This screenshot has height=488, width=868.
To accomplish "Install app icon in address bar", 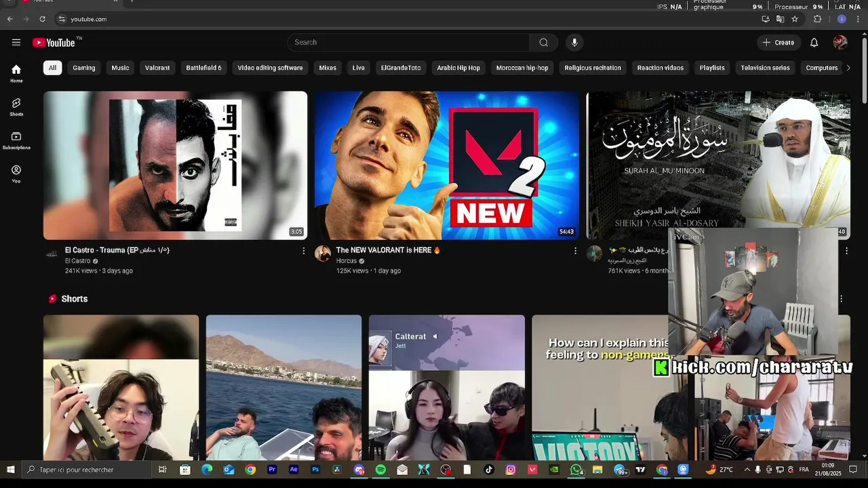I will [766, 19].
